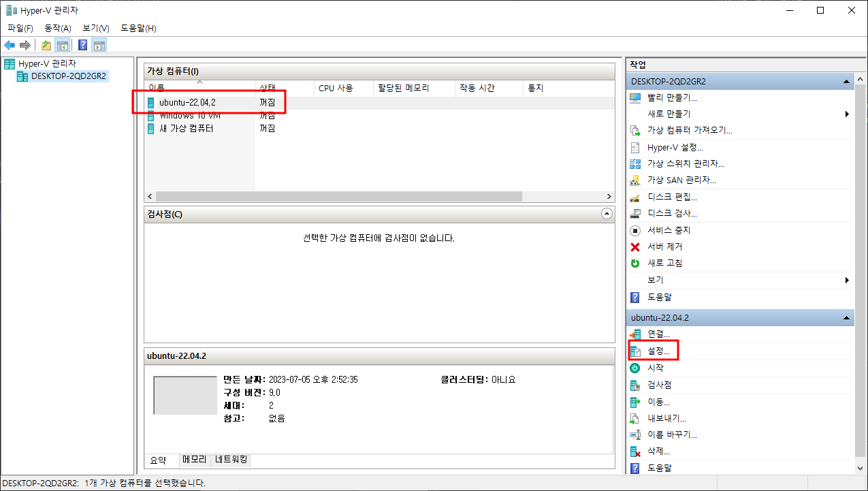Viewport: 868px width, 491px height.
Task: Click the 삭제 icon
Action: pyautogui.click(x=635, y=452)
